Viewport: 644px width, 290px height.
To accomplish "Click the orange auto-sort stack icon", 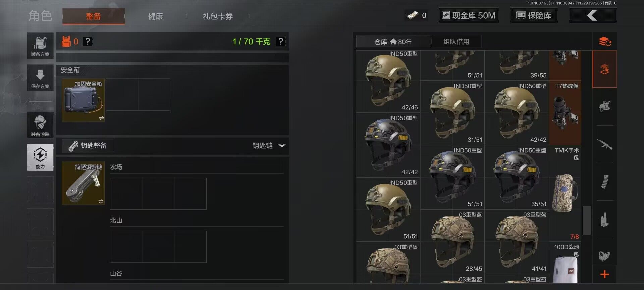I will click(605, 42).
